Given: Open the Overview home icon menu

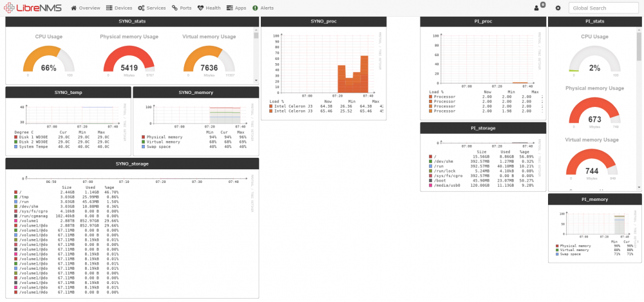Looking at the screenshot, I should (74, 8).
